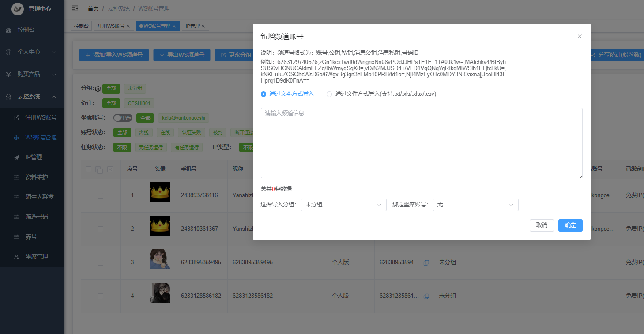Screen dimensions: 644x334
Task: Click 首页 breadcrumb link
Action: [x=93, y=8]
